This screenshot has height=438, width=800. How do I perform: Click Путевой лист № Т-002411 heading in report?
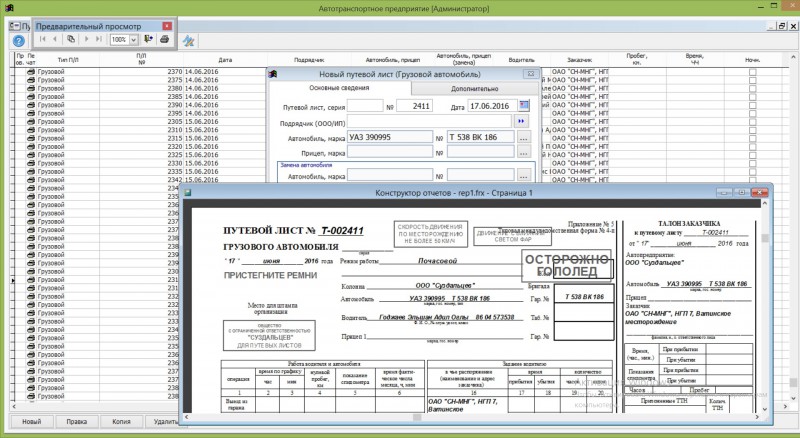(293, 230)
